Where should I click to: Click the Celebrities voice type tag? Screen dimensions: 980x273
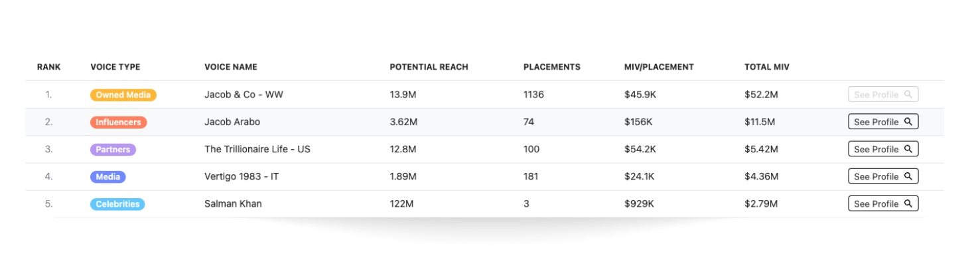(117, 204)
